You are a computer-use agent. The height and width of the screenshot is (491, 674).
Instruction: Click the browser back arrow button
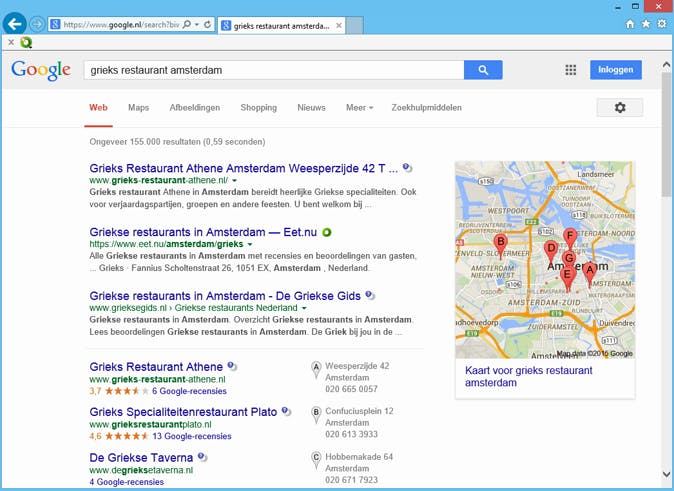coord(15,24)
